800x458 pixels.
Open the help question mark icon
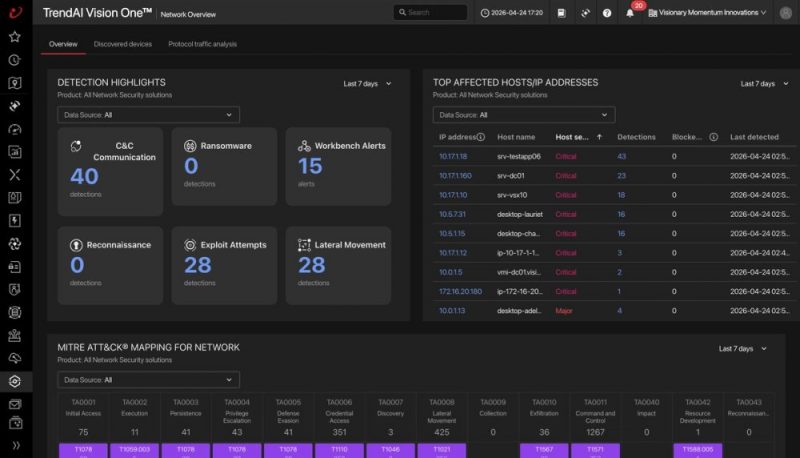pos(607,13)
